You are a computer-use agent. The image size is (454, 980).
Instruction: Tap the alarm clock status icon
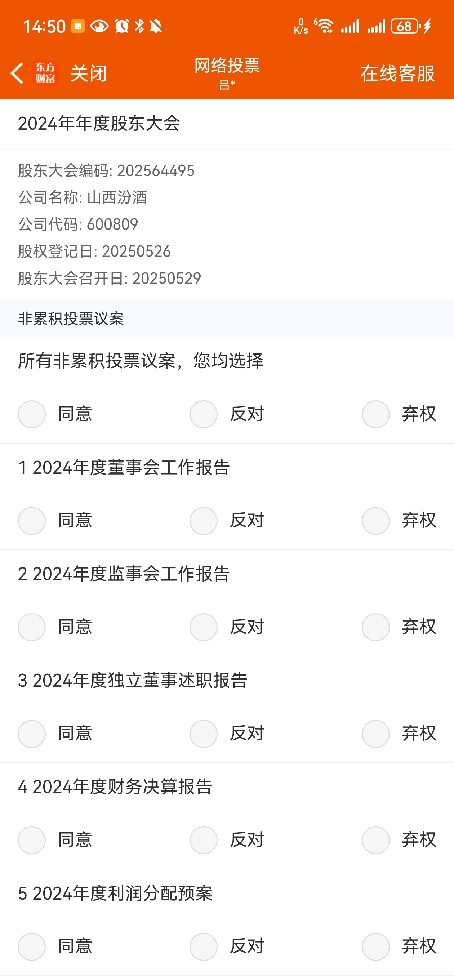[x=122, y=26]
